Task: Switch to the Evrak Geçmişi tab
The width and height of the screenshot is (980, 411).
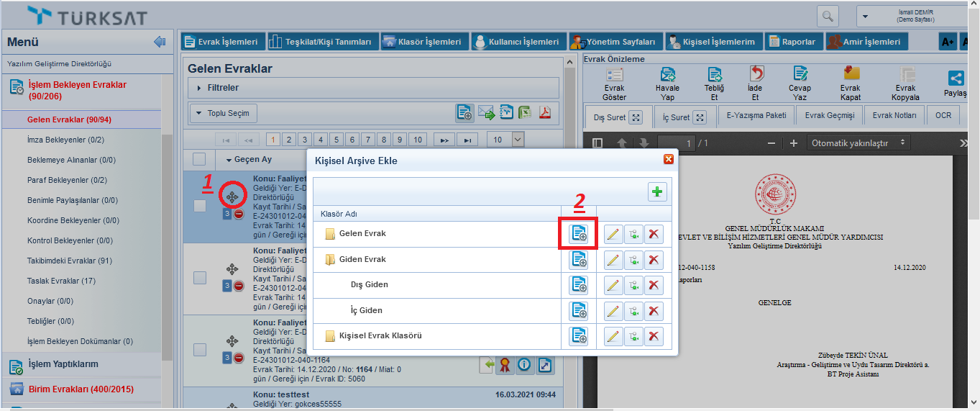Action: click(x=830, y=115)
